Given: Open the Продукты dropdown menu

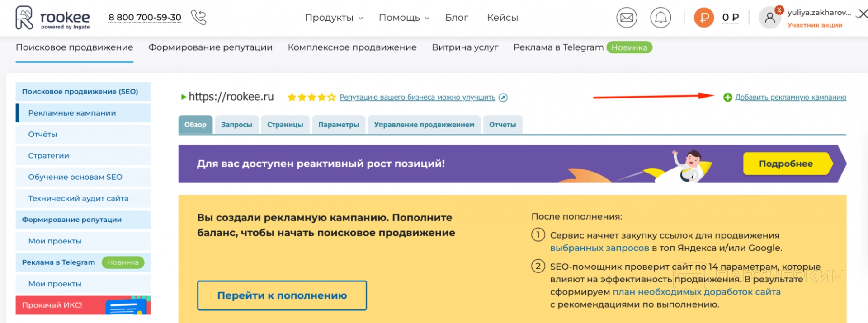Looking at the screenshot, I should click(334, 18).
